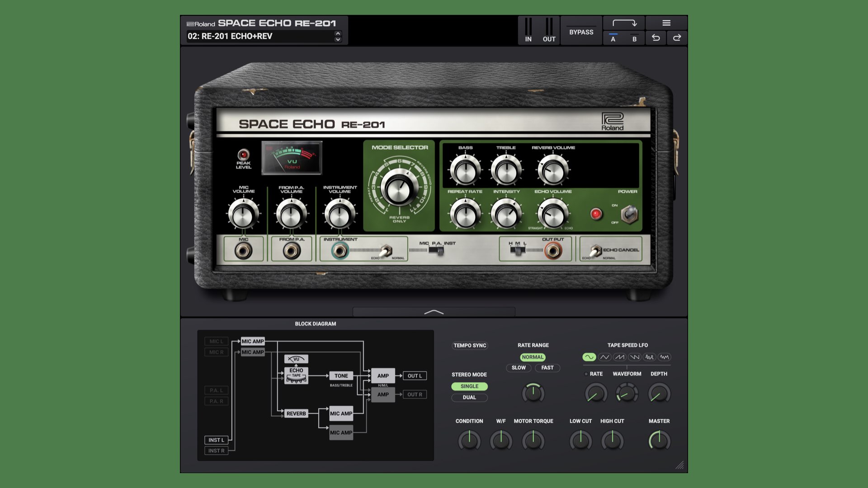Click the redo arrow icon
Screen dimensions: 868x488
tap(677, 38)
